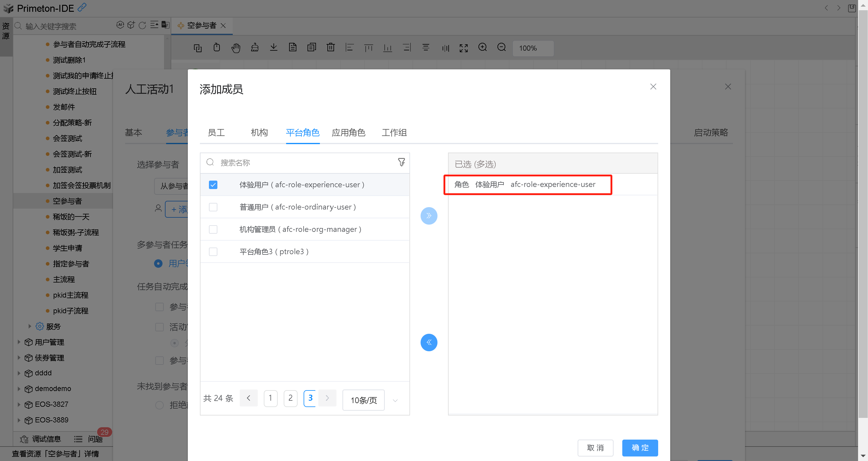Click the move-right double arrow button
868x461 pixels.
[429, 216]
